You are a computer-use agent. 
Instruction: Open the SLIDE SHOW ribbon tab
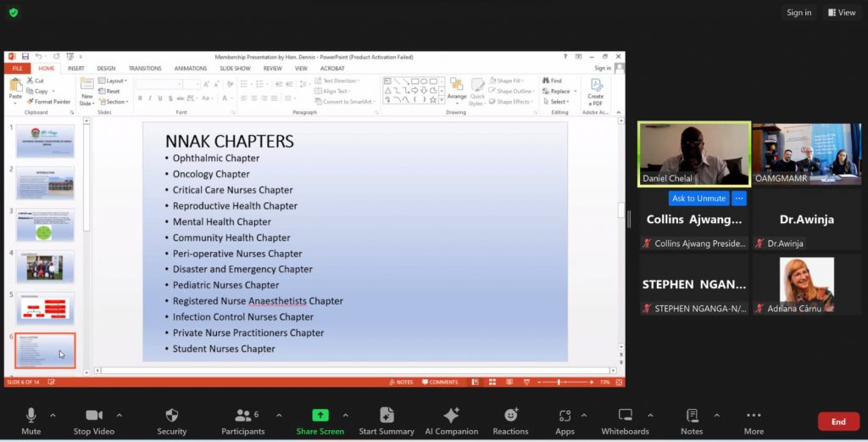tap(235, 69)
